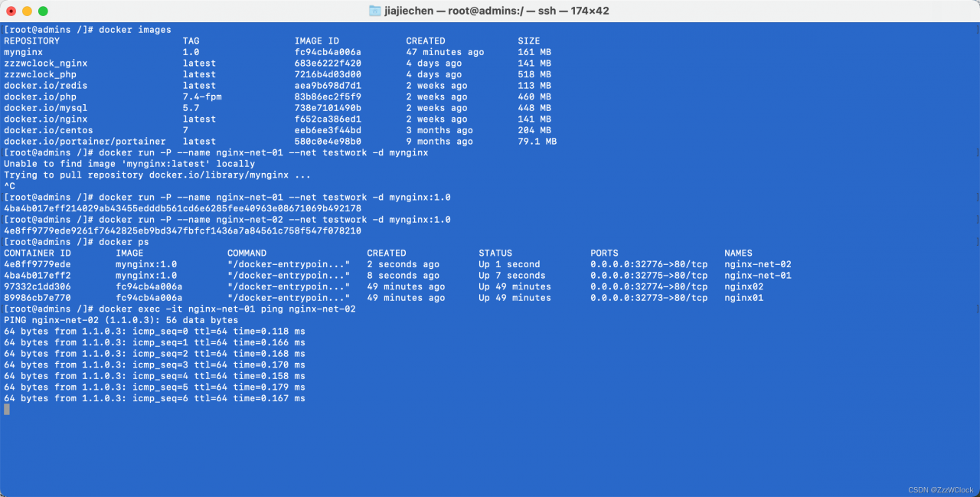Click the NAMES column header
This screenshot has height=497, width=980.
739,253
